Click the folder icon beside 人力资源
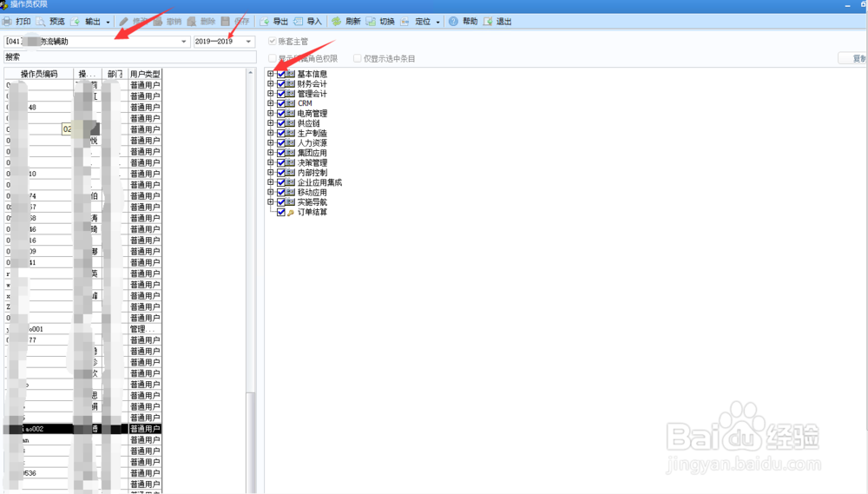 (x=290, y=143)
